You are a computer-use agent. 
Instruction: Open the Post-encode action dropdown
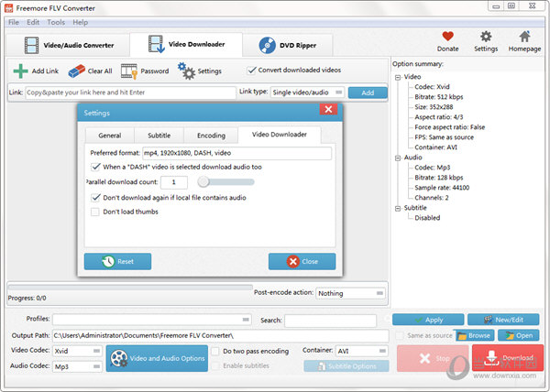point(350,293)
